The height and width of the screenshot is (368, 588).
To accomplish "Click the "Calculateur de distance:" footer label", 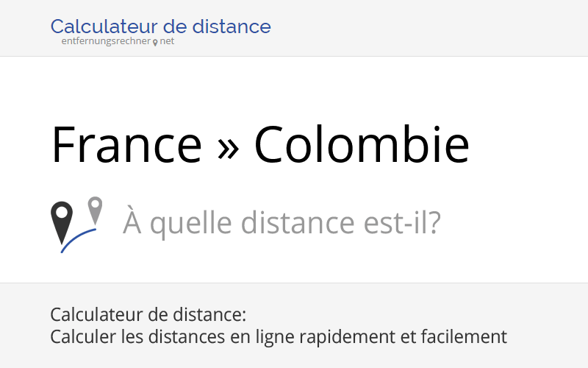I will click(148, 314).
